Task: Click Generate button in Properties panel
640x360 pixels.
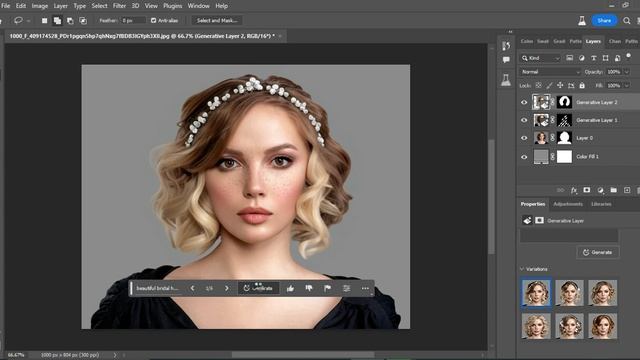Action: [598, 252]
